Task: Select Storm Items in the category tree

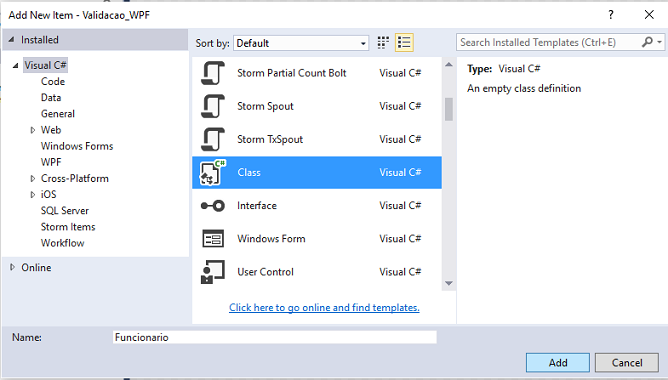Action: pyautogui.click(x=68, y=227)
